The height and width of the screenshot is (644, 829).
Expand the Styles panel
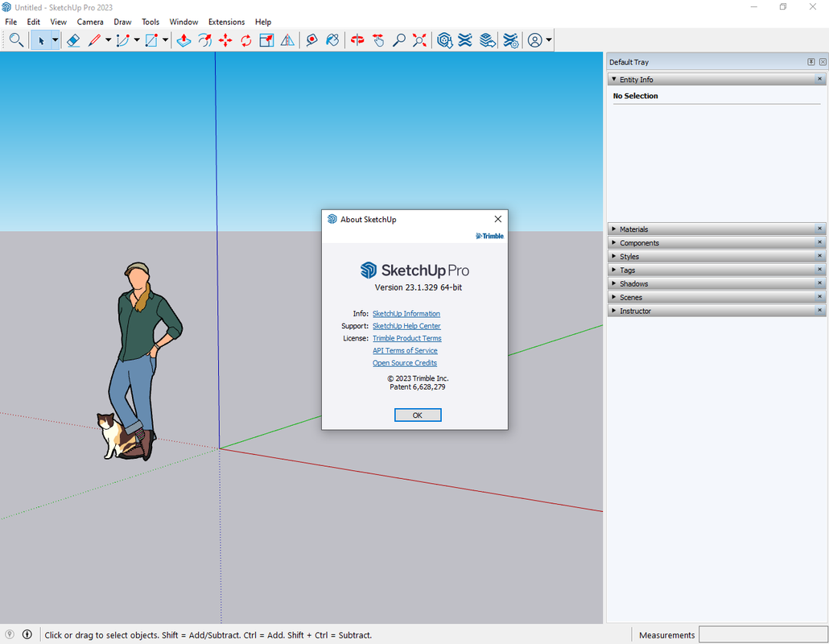(614, 257)
